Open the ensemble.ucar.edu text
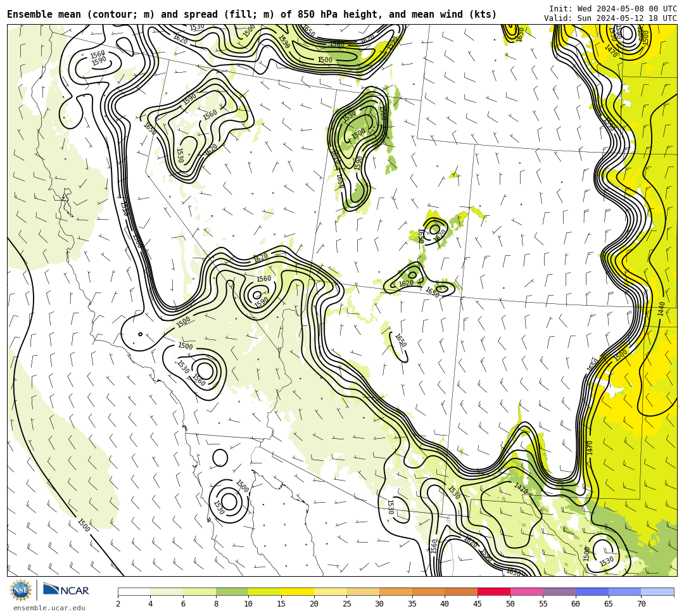 tap(49, 608)
